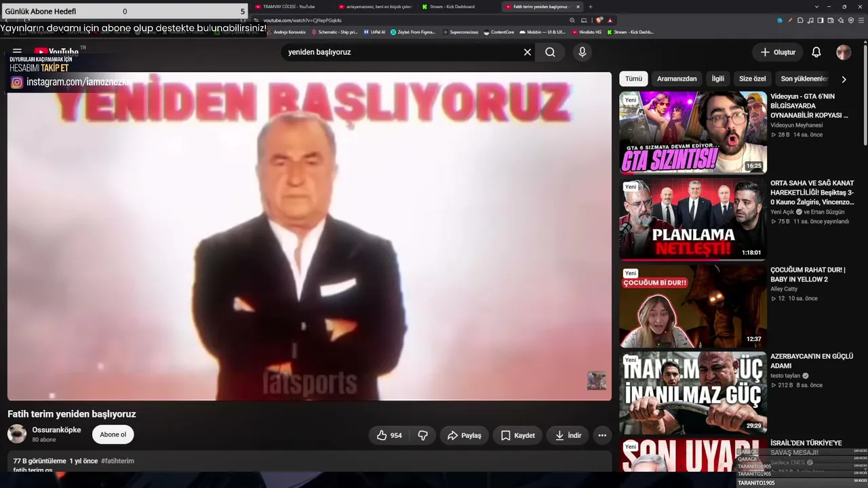
Task: Open the Superconscious bookmark
Action: pyautogui.click(x=460, y=32)
